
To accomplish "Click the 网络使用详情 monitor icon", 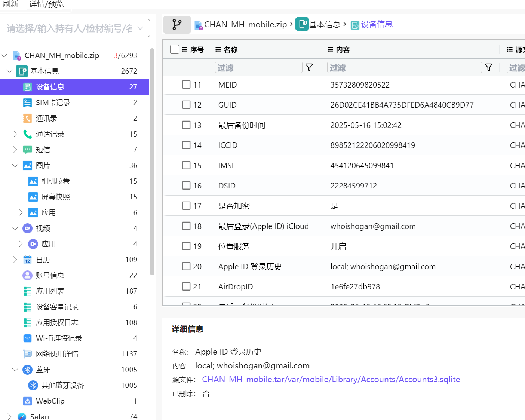I will pos(28,354).
